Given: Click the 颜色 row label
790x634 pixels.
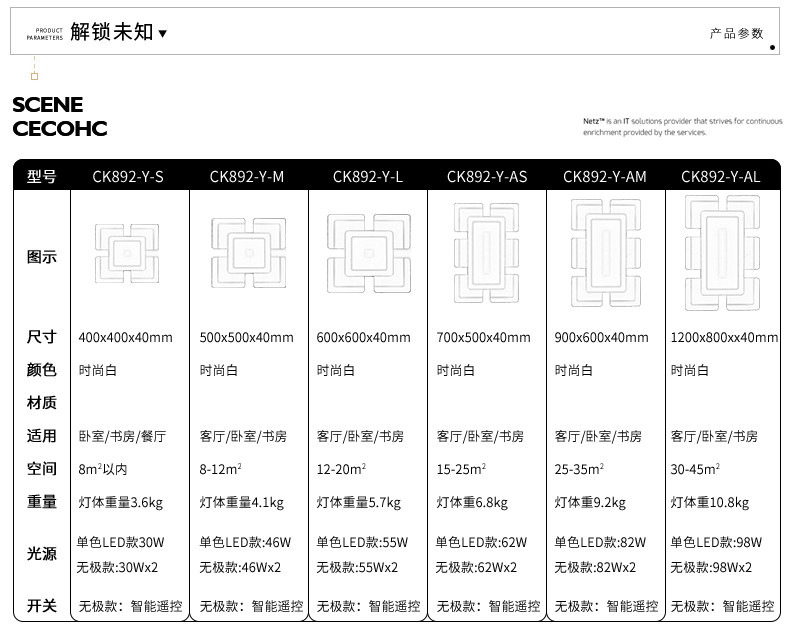Looking at the screenshot, I should point(42,370).
